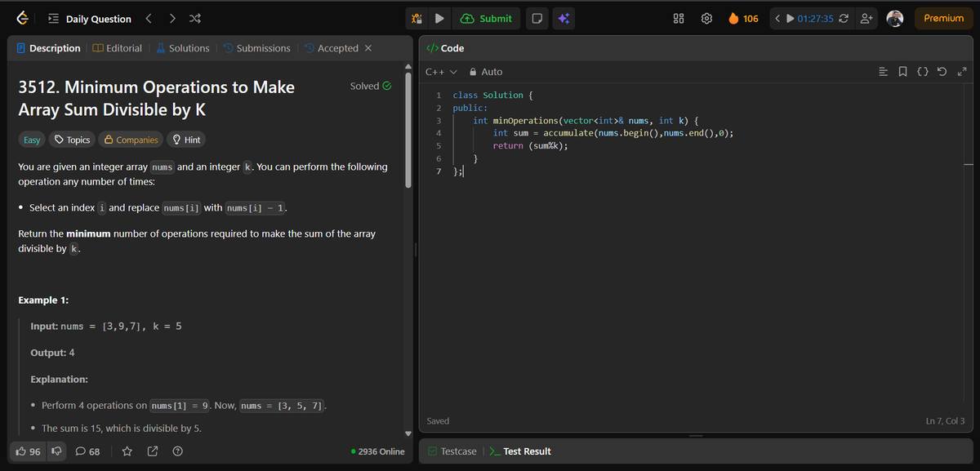
Task: Collapse the timer with left chevron
Action: [778, 19]
